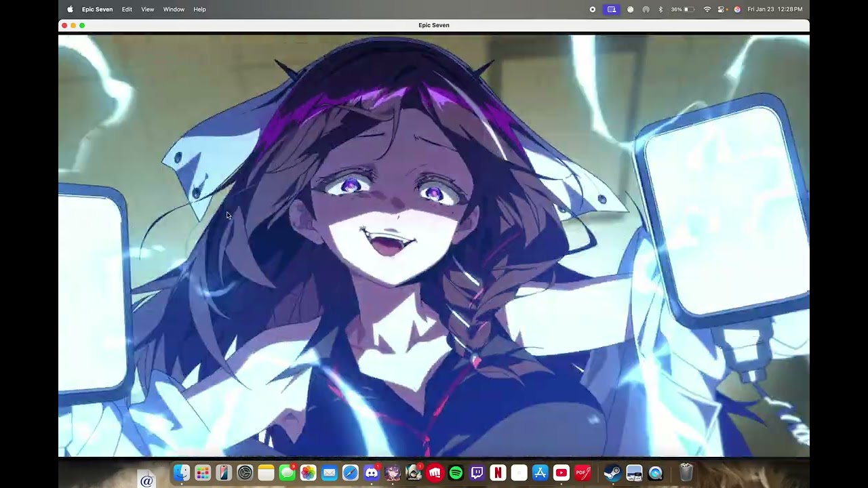
Task: Open Wi-Fi menu in menu bar
Action: click(707, 9)
